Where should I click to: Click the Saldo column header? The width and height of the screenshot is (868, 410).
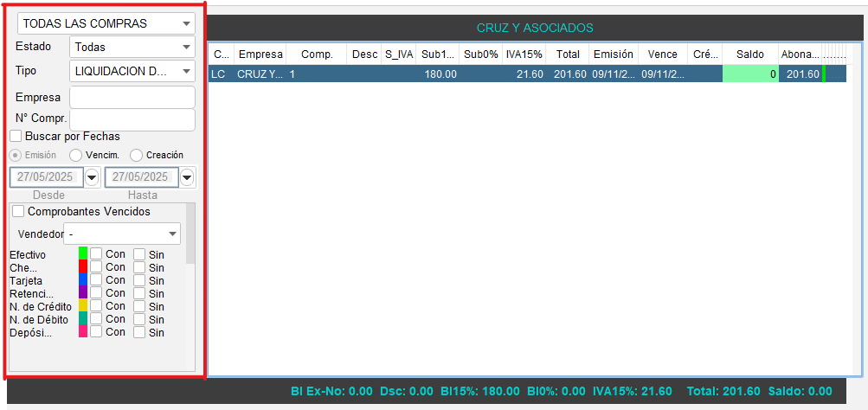coord(750,54)
